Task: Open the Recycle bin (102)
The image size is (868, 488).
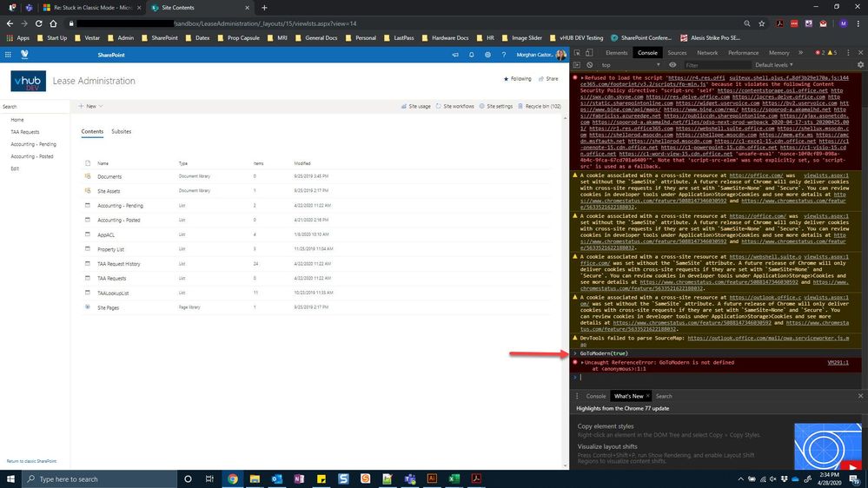Action: pos(540,106)
